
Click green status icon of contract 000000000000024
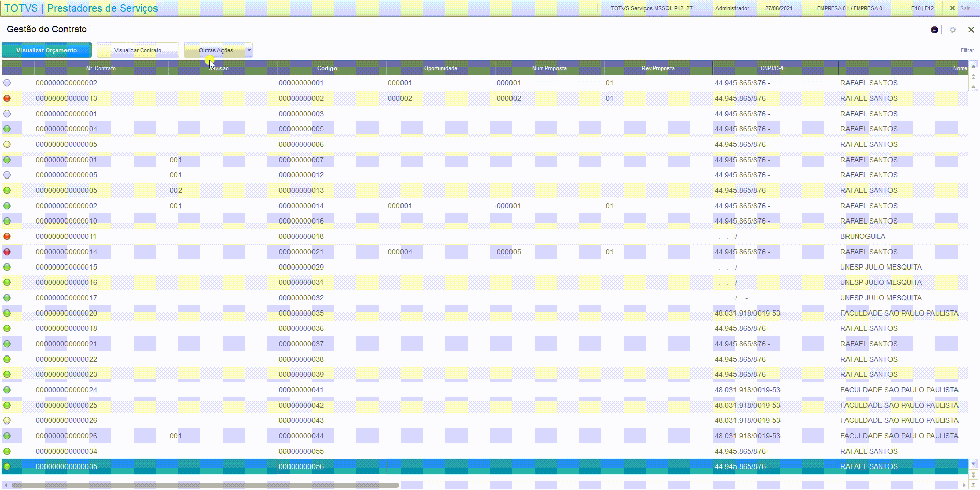7,390
